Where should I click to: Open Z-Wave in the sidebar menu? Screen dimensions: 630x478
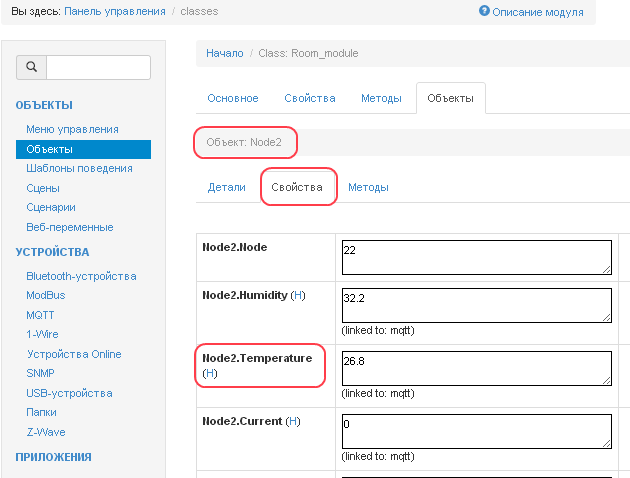point(46,432)
